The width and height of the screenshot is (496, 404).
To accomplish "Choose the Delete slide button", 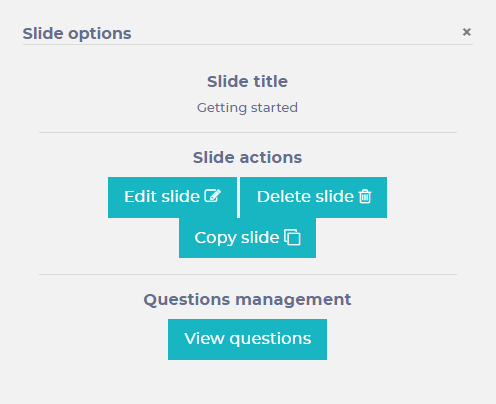I will pos(313,197).
